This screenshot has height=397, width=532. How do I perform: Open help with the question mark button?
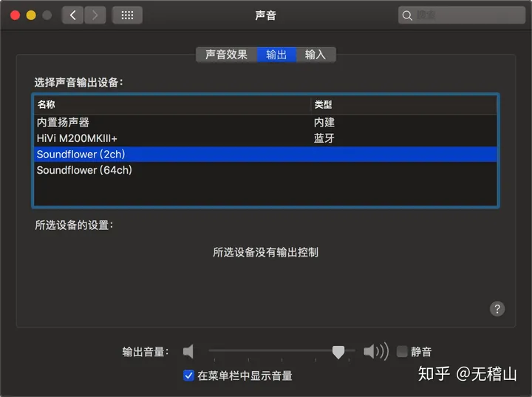point(497,309)
